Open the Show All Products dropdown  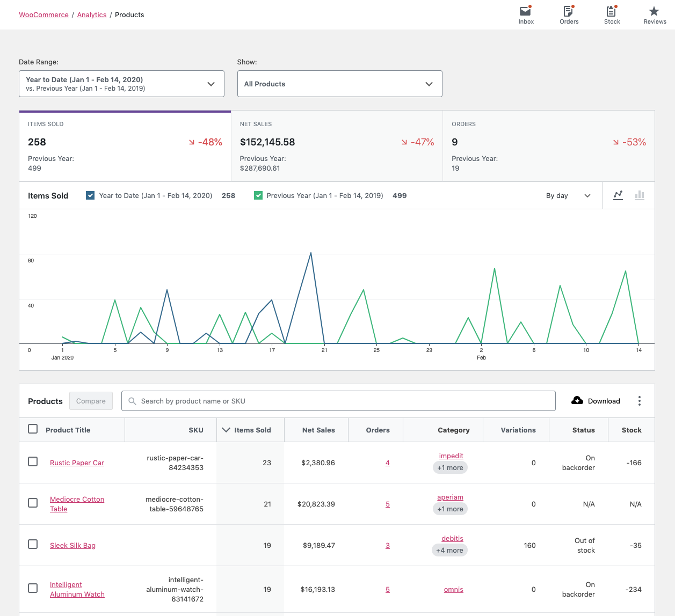pyautogui.click(x=339, y=84)
